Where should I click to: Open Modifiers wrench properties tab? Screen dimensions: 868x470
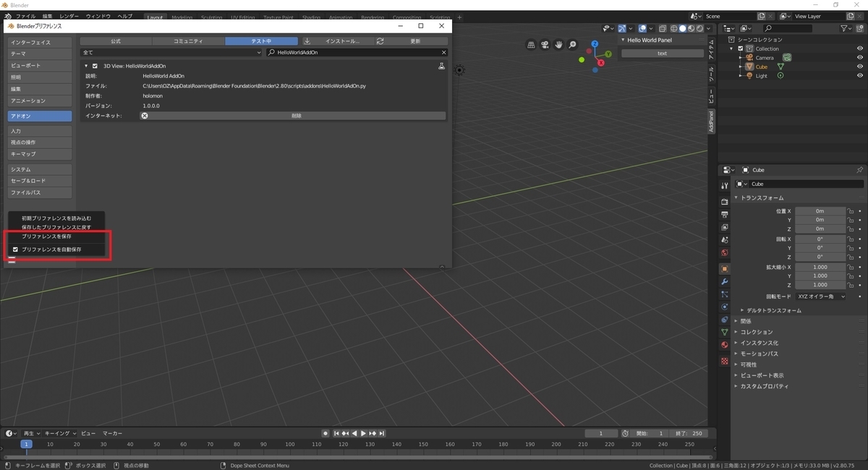725,281
